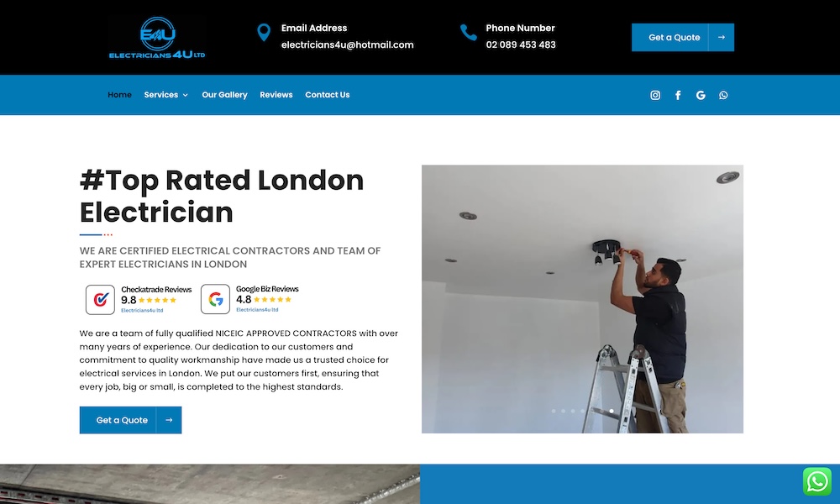Click the location pin icon beside Email Address
Viewport: 840px width, 504px height.
[264, 33]
